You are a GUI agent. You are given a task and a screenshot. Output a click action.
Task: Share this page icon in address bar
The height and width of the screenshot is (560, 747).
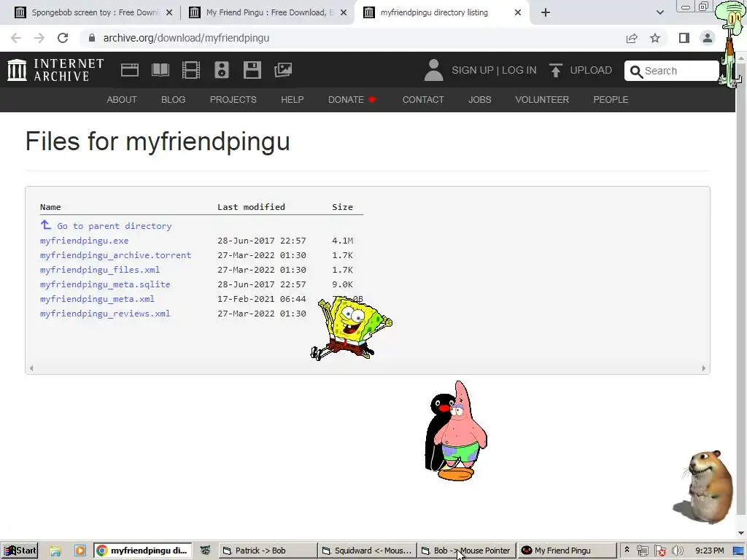(x=632, y=38)
